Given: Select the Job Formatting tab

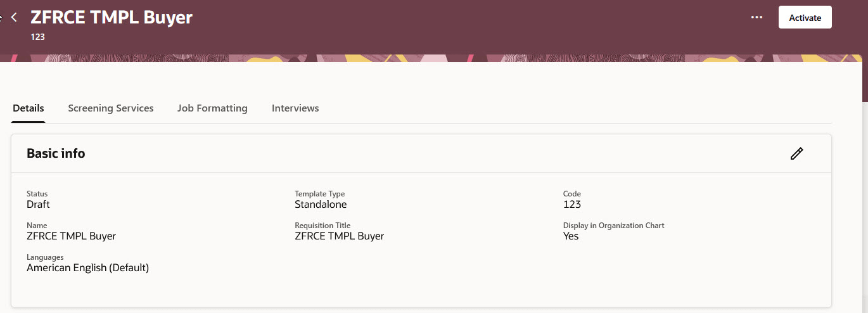Looking at the screenshot, I should click(x=212, y=108).
